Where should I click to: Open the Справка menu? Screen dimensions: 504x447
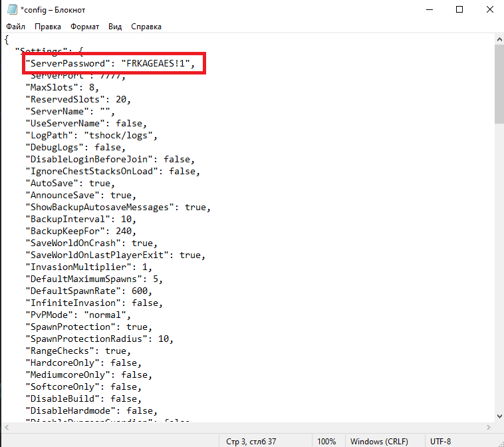(146, 27)
